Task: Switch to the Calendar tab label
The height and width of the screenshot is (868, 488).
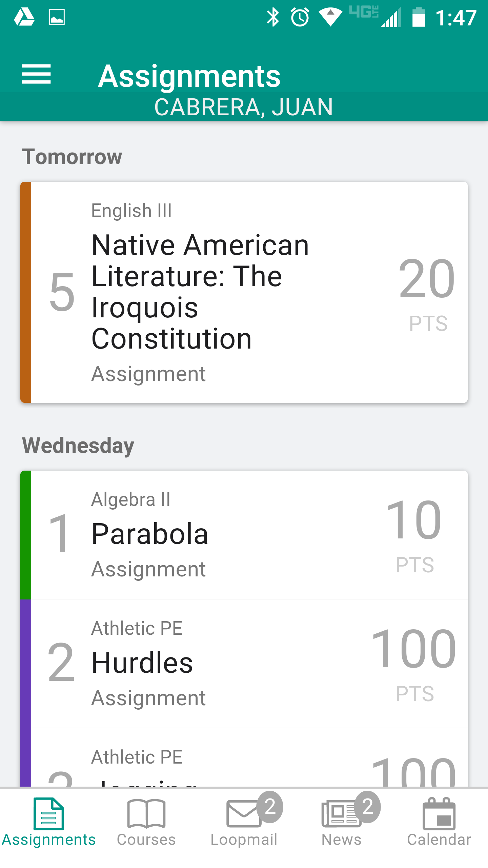Action: [x=439, y=840]
